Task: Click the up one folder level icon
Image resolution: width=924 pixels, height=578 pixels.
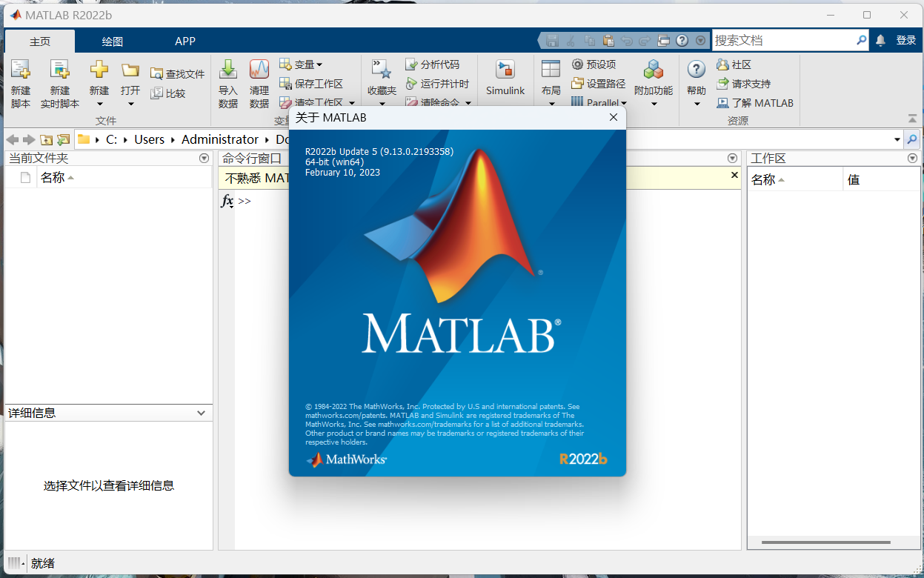Action: pos(47,139)
